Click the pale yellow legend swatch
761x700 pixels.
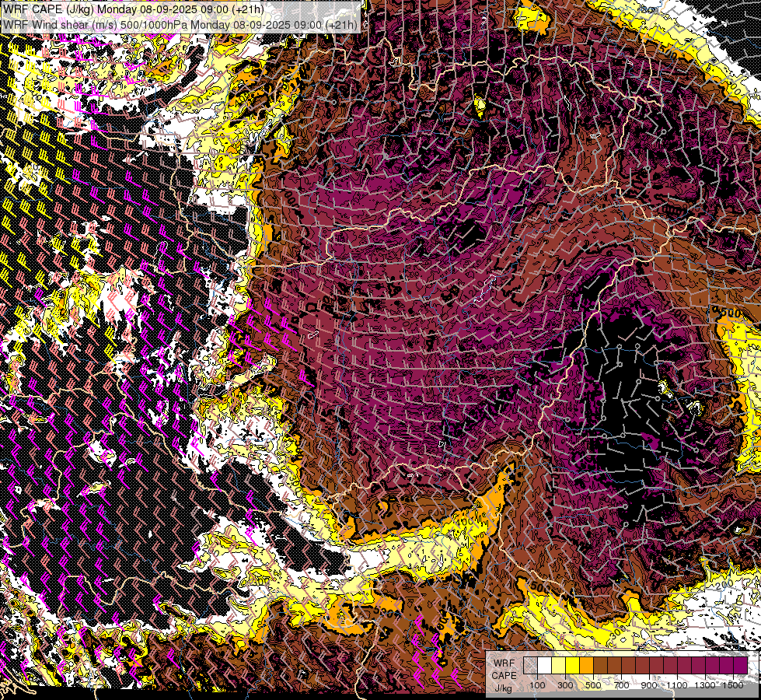(x=559, y=665)
